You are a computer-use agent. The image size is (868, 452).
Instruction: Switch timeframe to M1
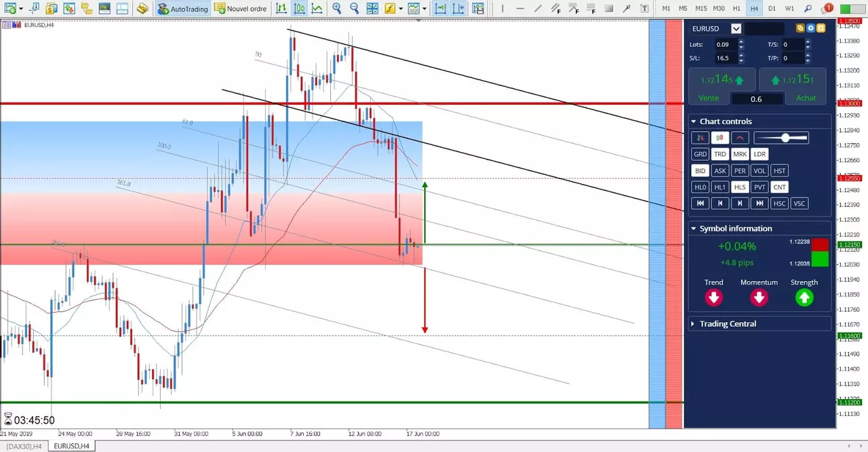(x=666, y=8)
